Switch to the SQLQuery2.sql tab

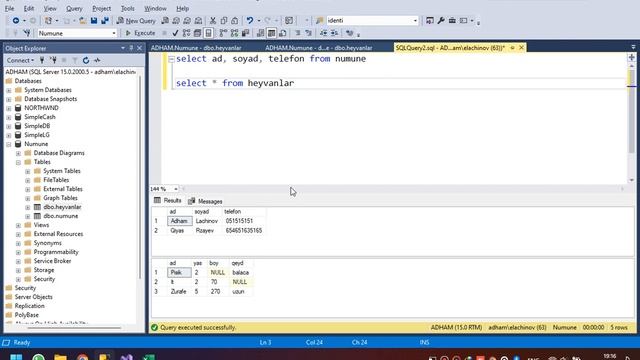click(x=450, y=48)
